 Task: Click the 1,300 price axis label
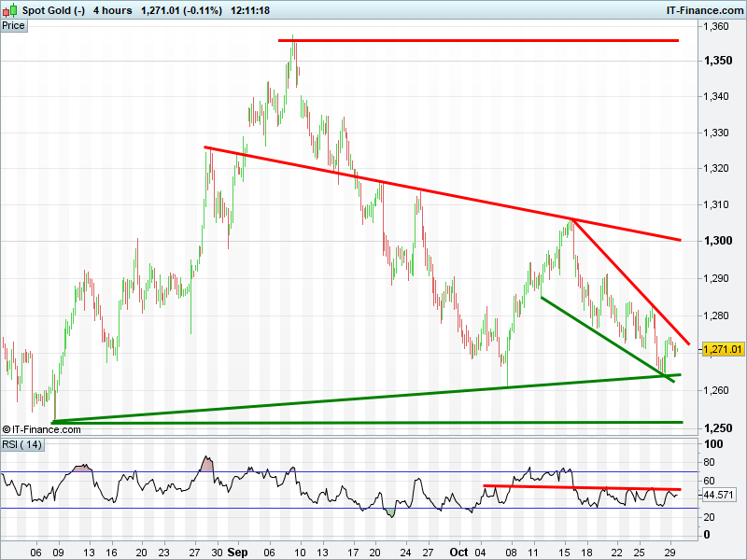coord(718,241)
